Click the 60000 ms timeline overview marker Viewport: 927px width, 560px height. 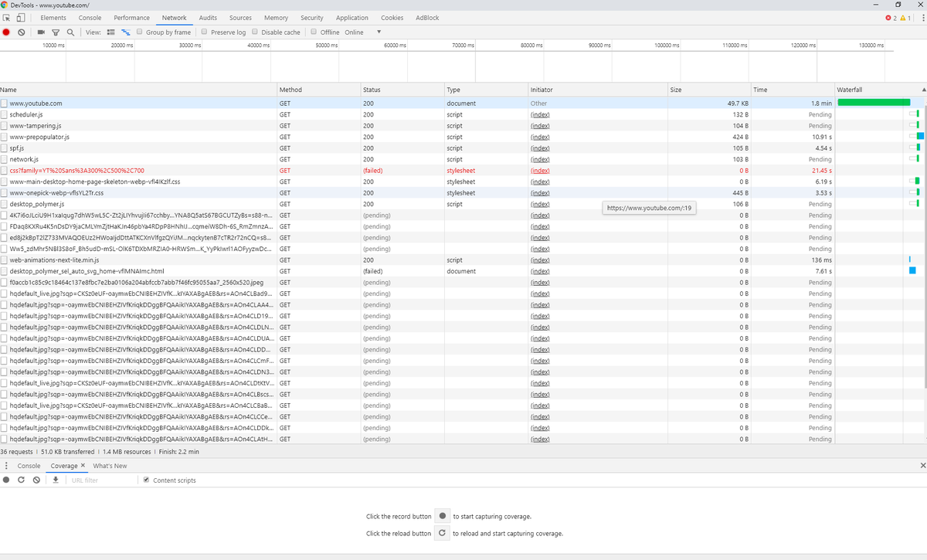(395, 46)
